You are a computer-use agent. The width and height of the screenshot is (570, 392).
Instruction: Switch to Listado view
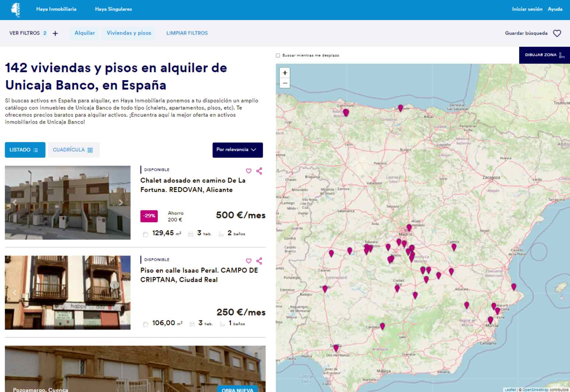pos(25,150)
